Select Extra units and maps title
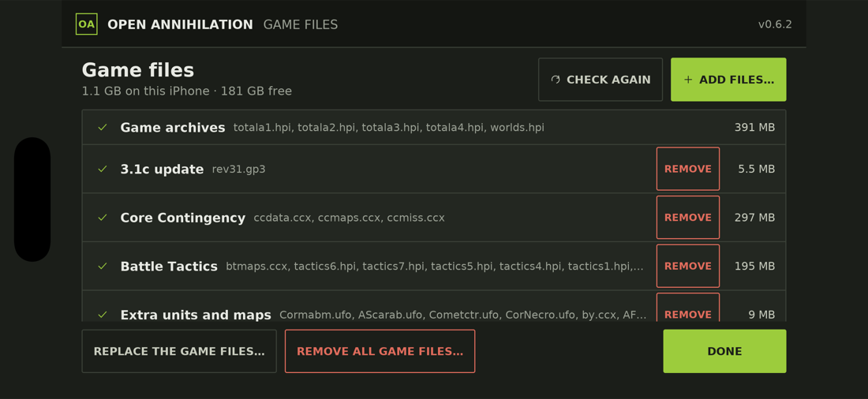Image resolution: width=868 pixels, height=399 pixels. click(196, 315)
